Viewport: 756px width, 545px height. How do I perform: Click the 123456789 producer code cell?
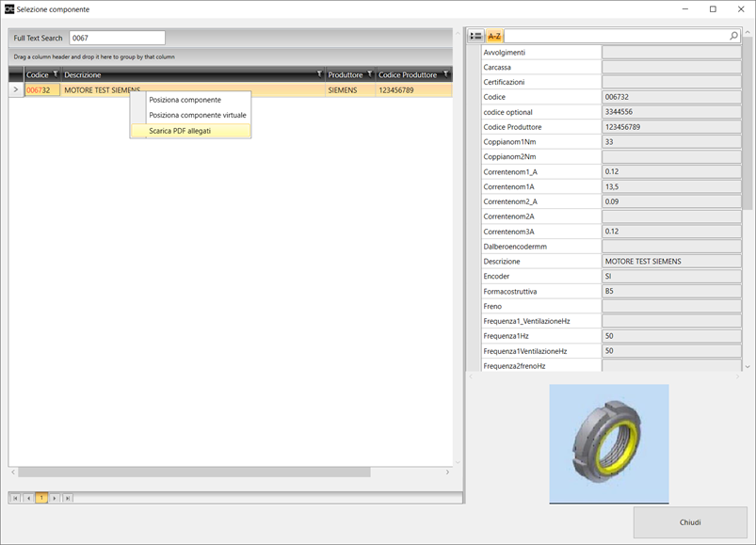413,90
